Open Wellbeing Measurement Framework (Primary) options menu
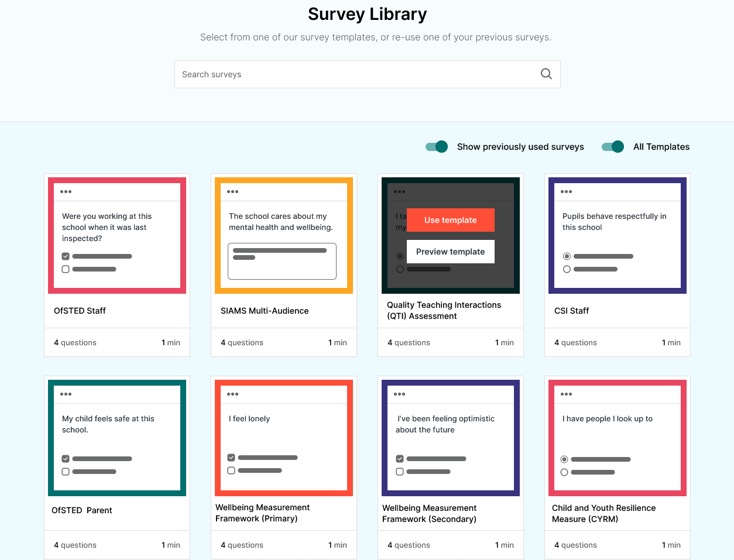The width and height of the screenshot is (734, 560). click(232, 394)
